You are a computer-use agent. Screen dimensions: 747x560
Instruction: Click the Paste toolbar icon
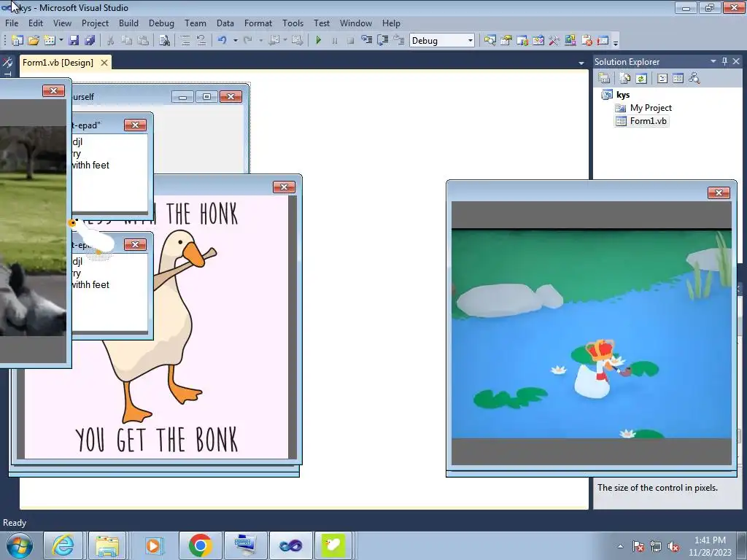[x=143, y=41]
